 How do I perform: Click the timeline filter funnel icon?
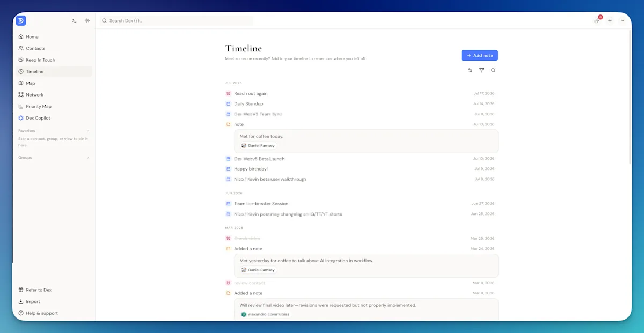481,70
